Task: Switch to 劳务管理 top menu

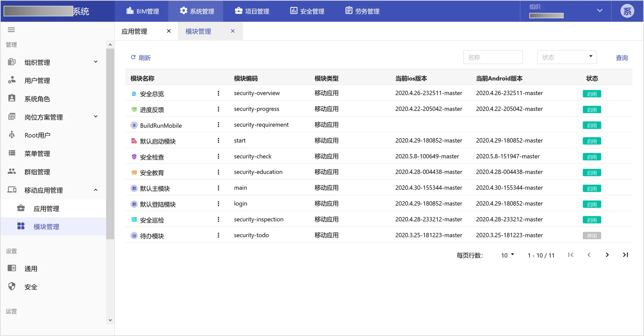Action: (362, 11)
